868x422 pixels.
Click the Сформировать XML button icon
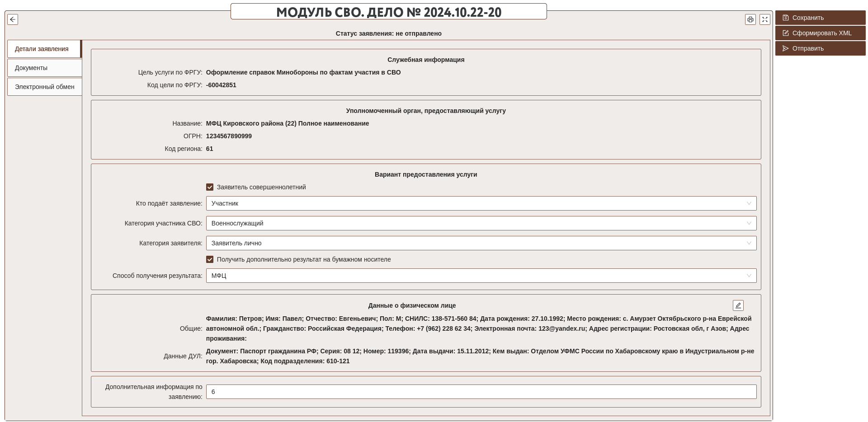tap(786, 33)
